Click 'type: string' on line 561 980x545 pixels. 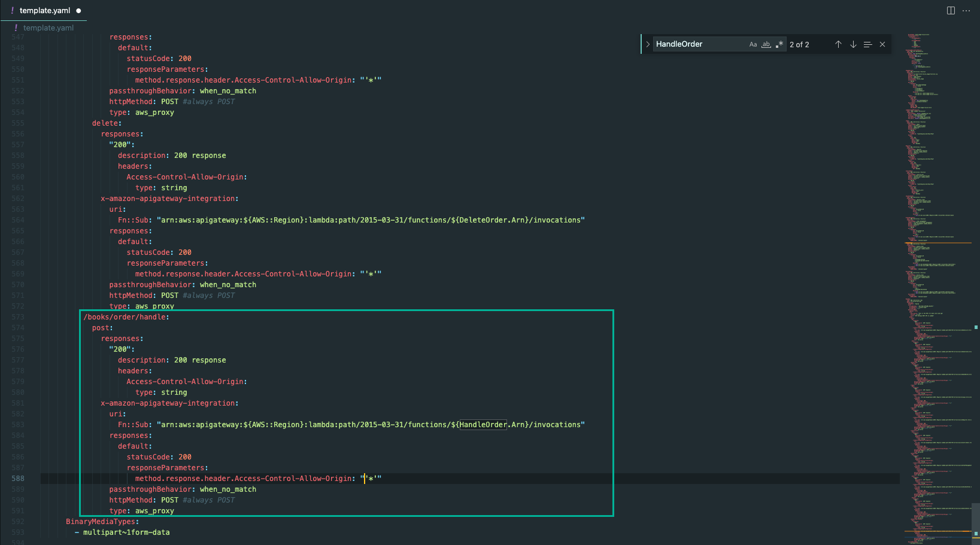coord(161,188)
